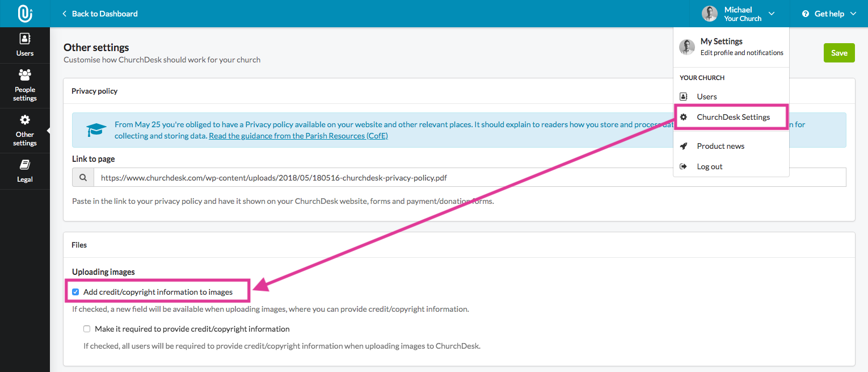Viewport: 868px width, 372px height.
Task: Click the graduation cap info icon
Action: [96, 130]
